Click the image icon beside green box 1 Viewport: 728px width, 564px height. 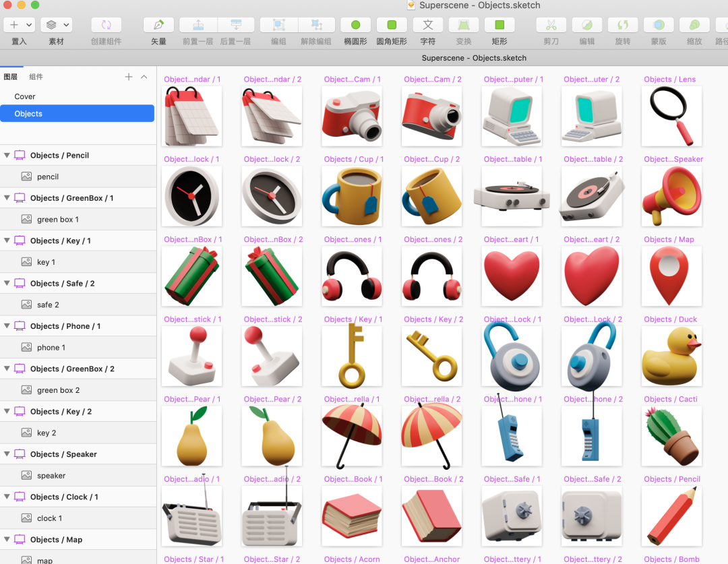(x=26, y=219)
